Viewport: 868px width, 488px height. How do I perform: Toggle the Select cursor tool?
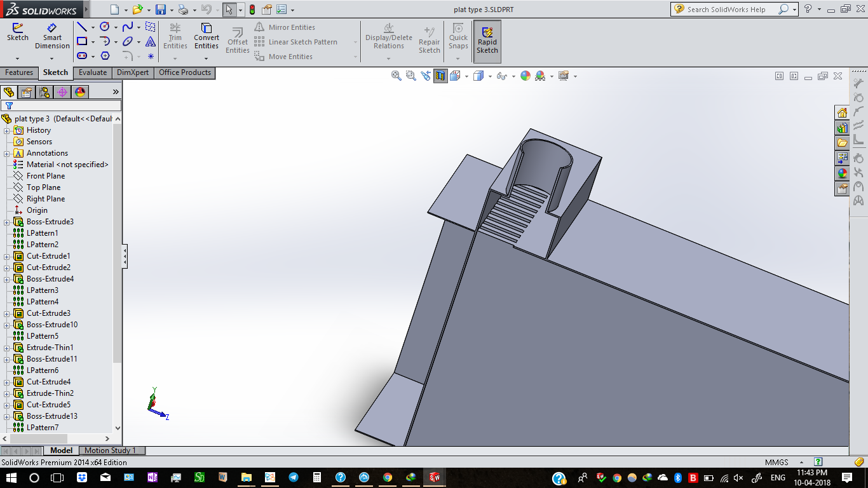pyautogui.click(x=229, y=10)
